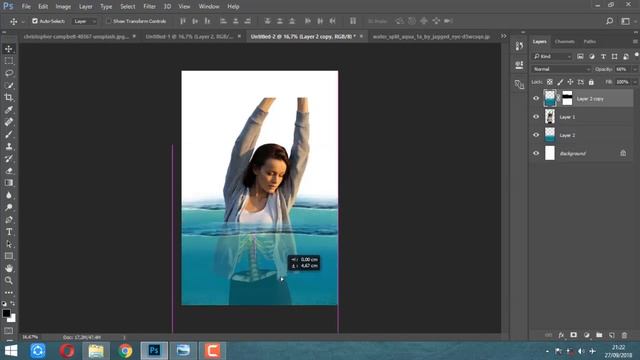640x360 pixels.
Task: Switch to the Channels tab
Action: (564, 42)
